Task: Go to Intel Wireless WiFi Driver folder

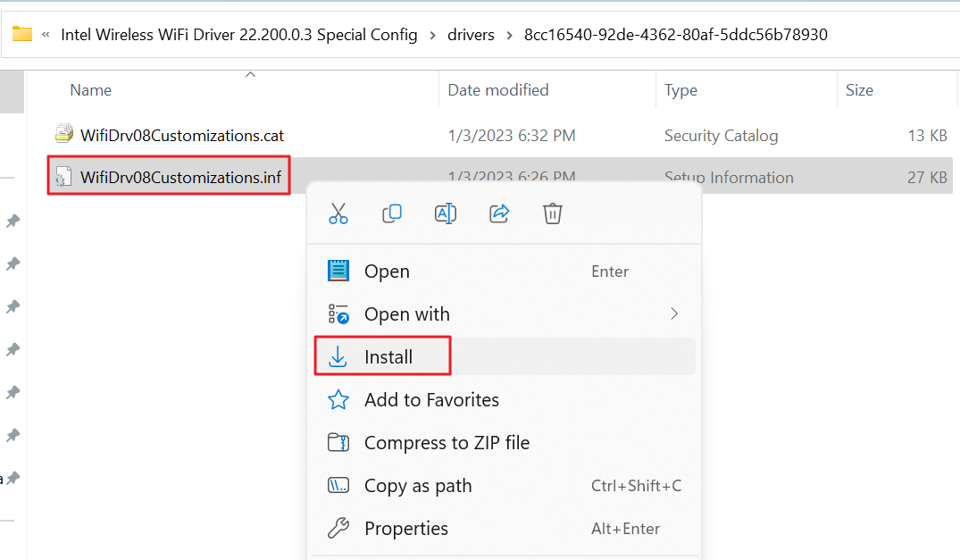Action: [238, 35]
